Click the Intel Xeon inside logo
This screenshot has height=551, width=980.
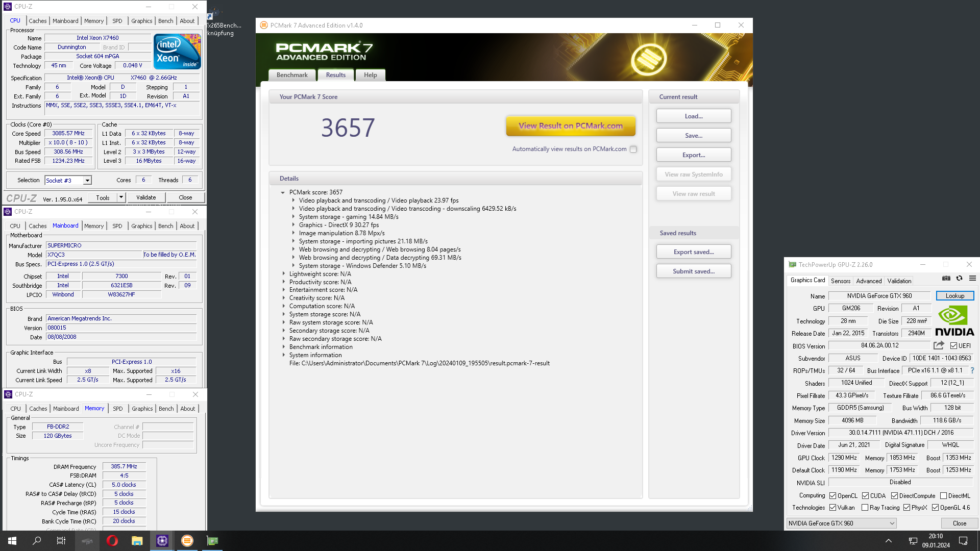(177, 52)
